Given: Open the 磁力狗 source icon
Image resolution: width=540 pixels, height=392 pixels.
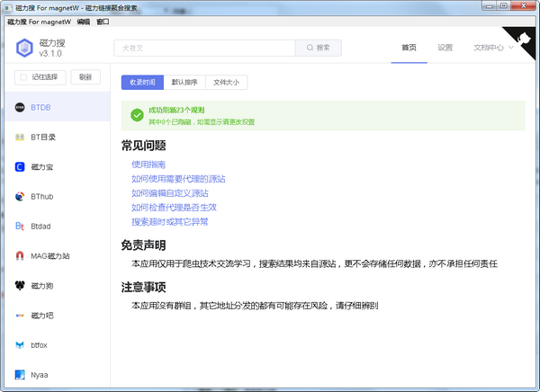Looking at the screenshot, I should (x=19, y=285).
